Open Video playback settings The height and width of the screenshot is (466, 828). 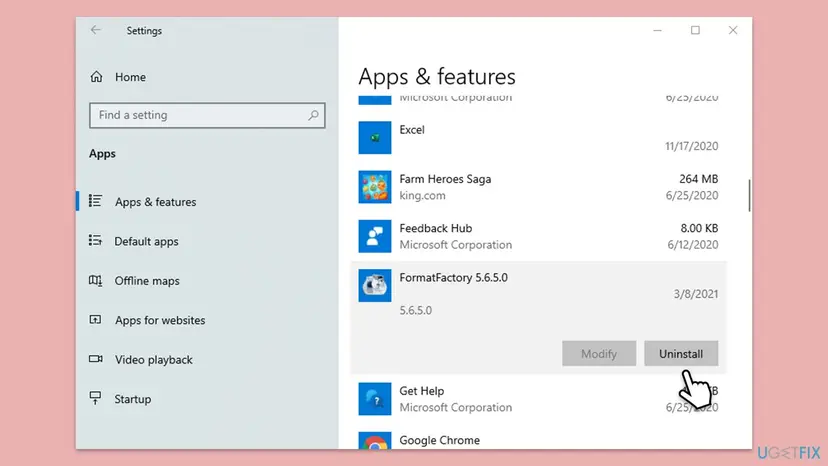point(154,360)
